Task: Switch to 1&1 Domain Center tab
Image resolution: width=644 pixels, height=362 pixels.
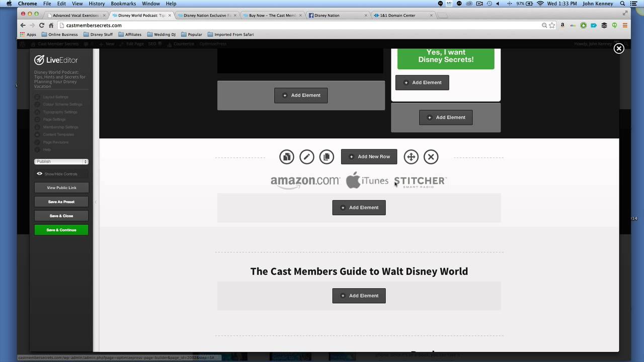Action: coord(403,16)
